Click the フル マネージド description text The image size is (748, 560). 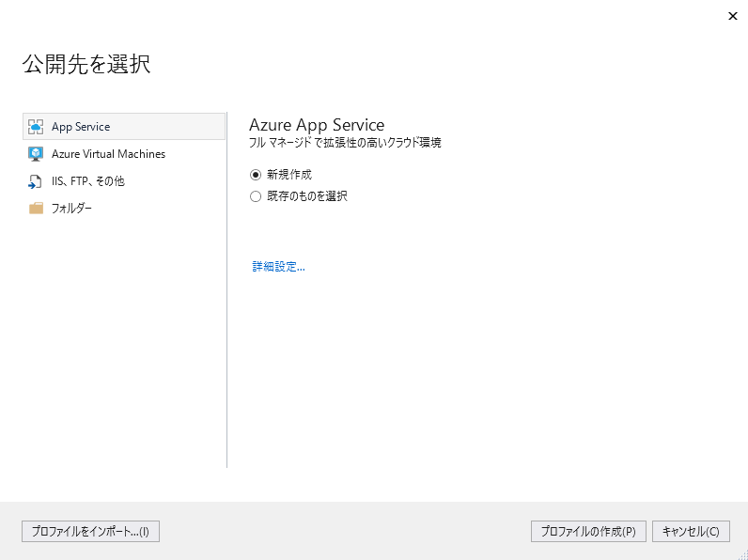point(345,144)
